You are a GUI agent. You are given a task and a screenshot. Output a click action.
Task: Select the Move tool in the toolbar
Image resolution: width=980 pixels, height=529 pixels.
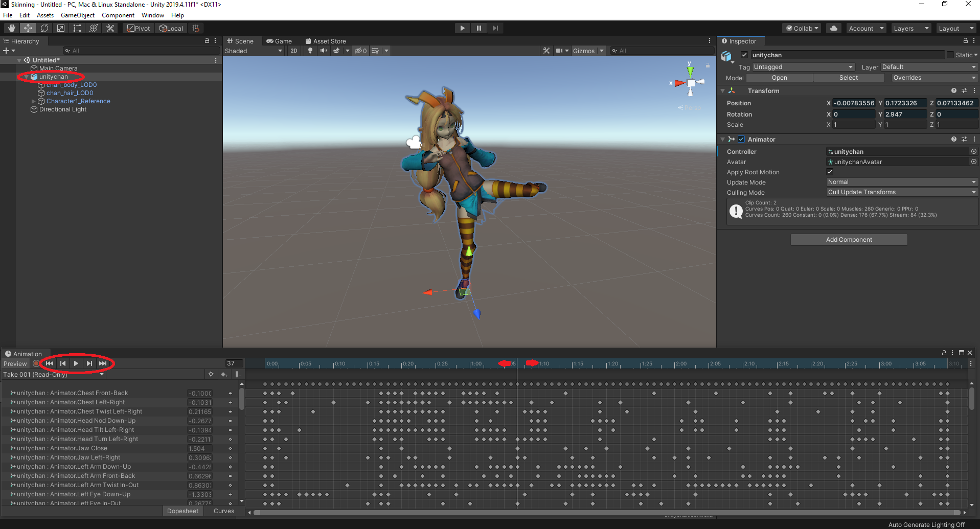click(x=28, y=28)
